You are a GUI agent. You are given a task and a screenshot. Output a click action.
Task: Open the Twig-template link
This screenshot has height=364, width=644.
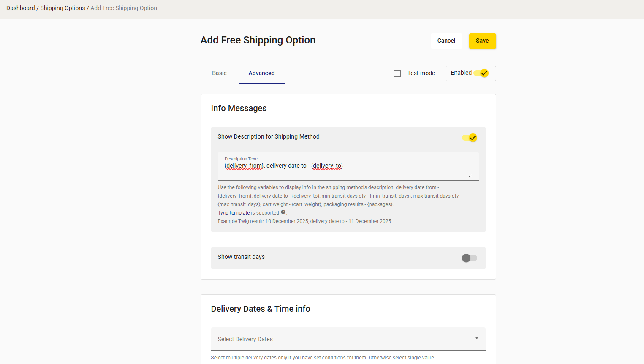click(234, 213)
